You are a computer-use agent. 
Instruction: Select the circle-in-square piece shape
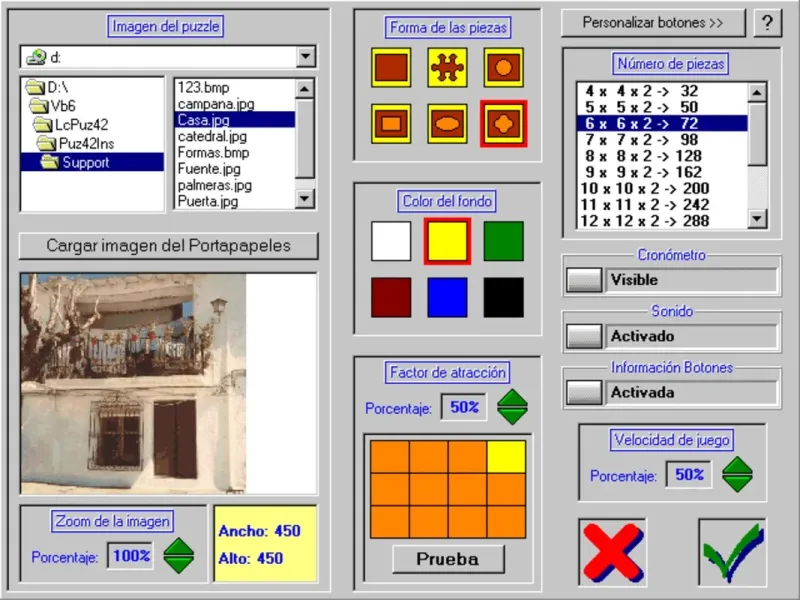(x=503, y=67)
